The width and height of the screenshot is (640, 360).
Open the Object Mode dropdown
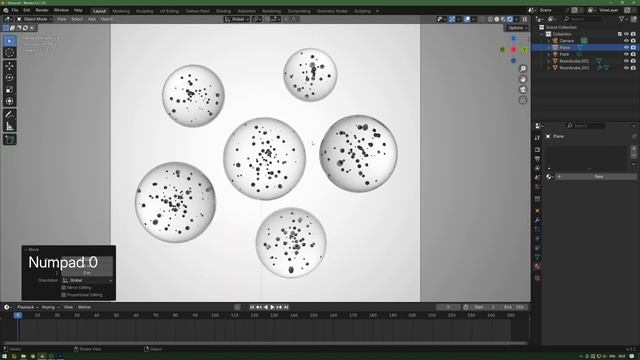pyautogui.click(x=34, y=19)
